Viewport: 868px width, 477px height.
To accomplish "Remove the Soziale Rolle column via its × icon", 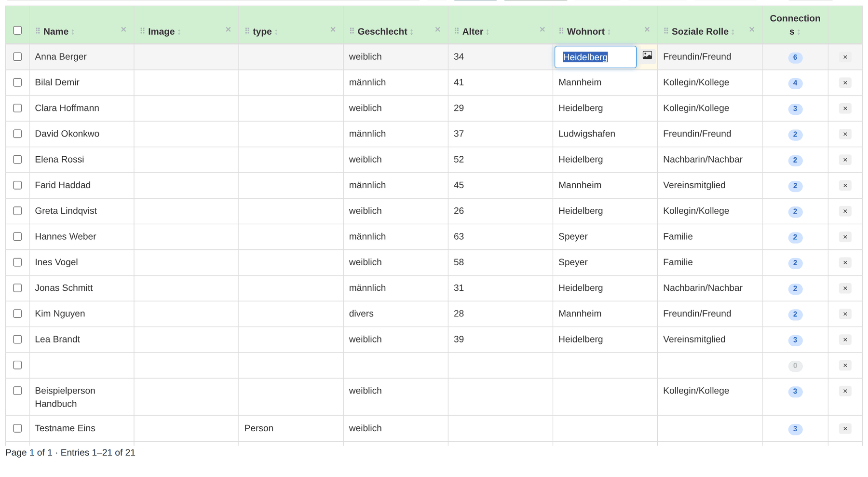I will (x=752, y=29).
